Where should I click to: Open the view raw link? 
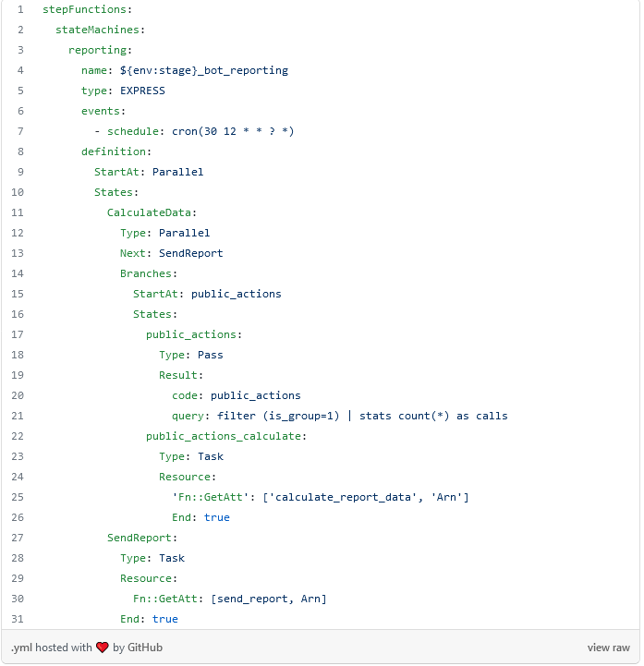(608, 648)
